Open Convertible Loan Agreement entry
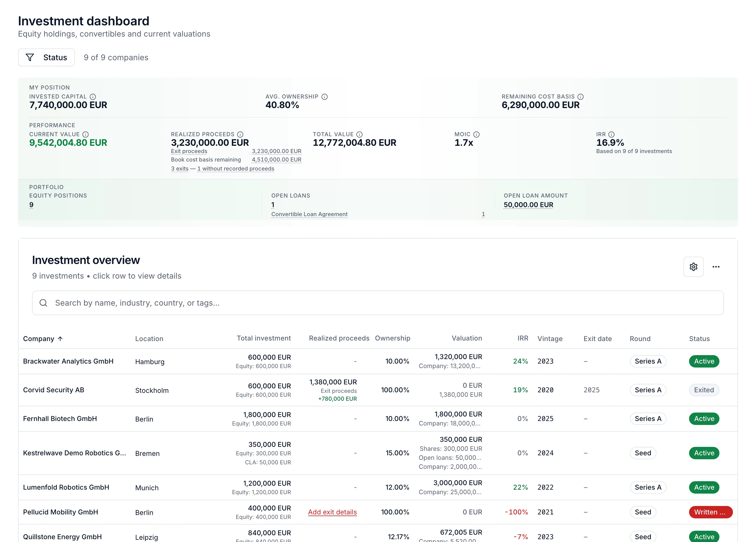The image size is (756, 542). (x=309, y=214)
